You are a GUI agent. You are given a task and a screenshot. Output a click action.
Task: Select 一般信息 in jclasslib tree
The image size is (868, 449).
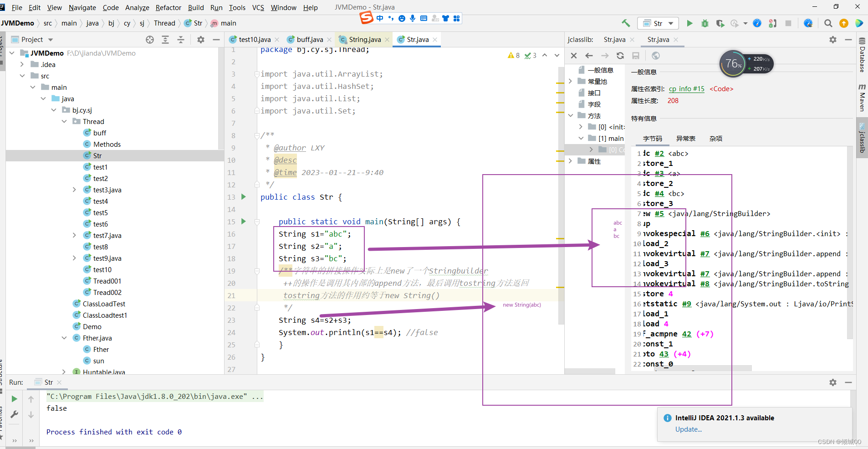[x=600, y=70]
